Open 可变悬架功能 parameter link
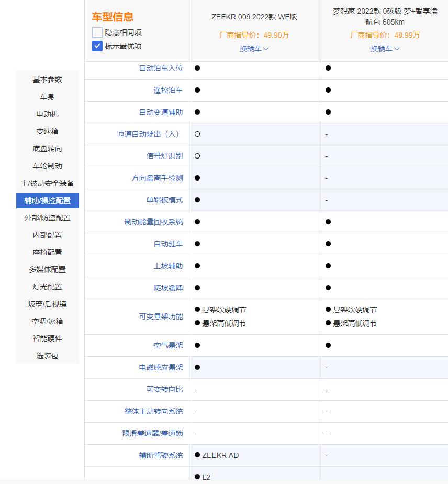The image size is (448, 484). [x=161, y=317]
